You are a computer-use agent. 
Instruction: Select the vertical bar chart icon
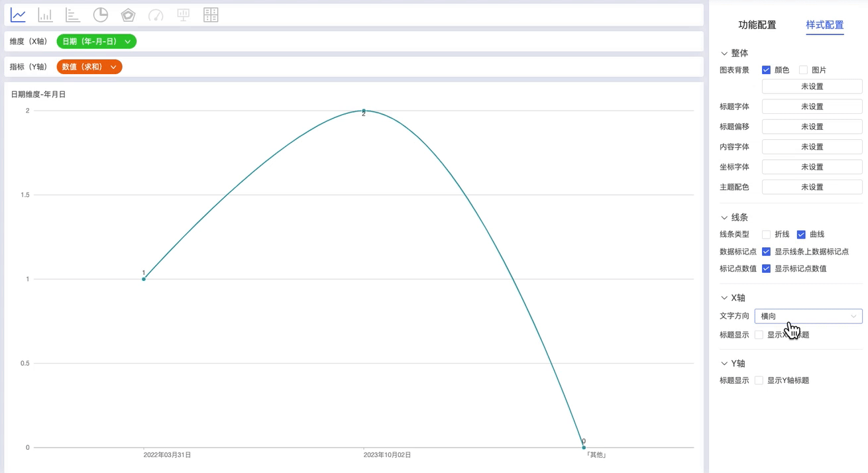[x=45, y=15]
